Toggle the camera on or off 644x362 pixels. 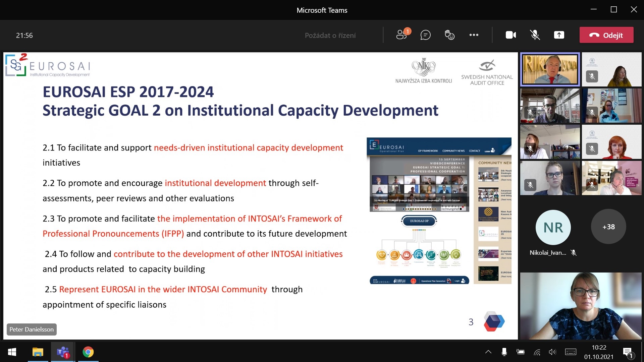pos(511,35)
